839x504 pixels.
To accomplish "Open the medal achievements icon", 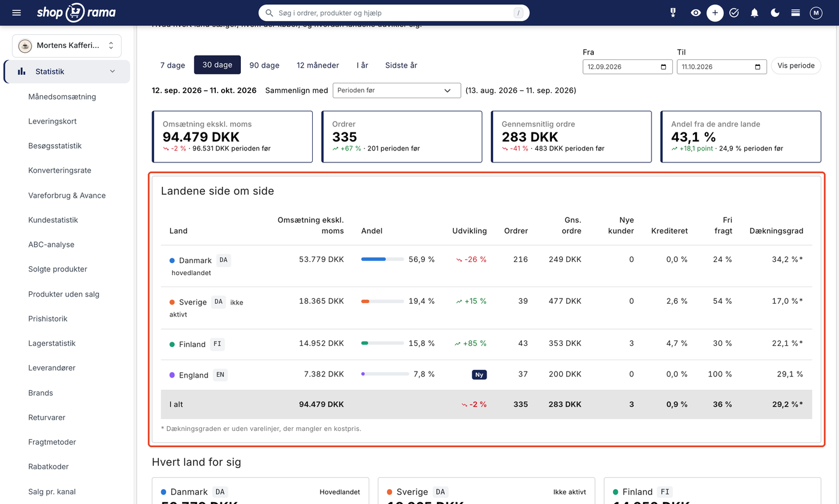I will pyautogui.click(x=673, y=13).
